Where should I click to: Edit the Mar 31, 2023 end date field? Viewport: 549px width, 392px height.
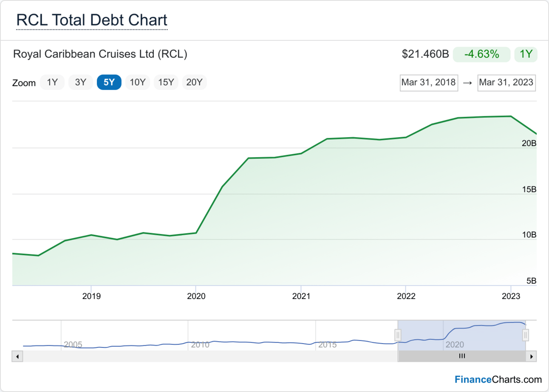pos(506,83)
